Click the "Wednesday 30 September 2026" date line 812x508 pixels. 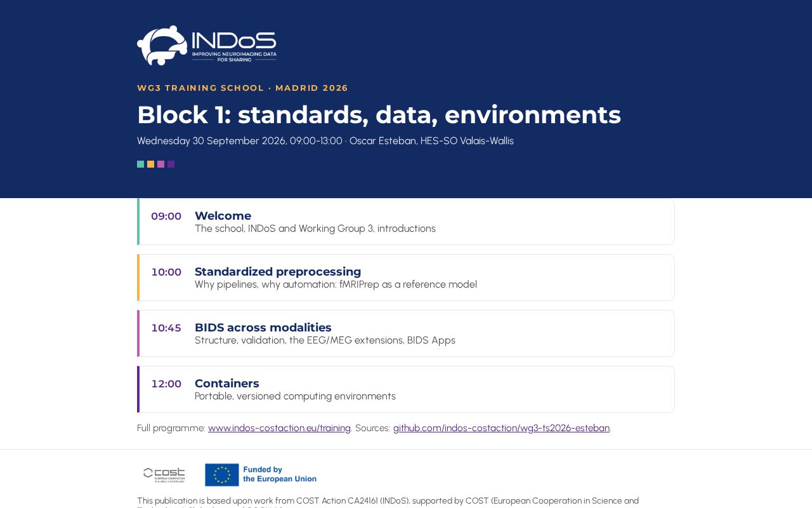[325, 141]
